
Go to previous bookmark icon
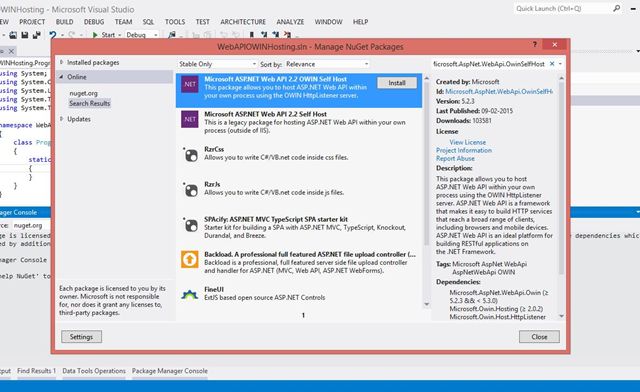point(264,35)
